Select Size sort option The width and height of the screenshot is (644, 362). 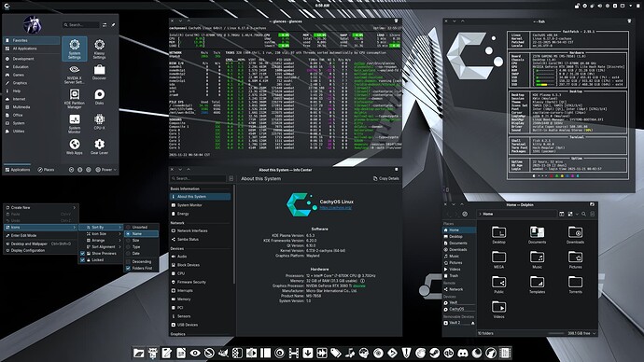141,240
